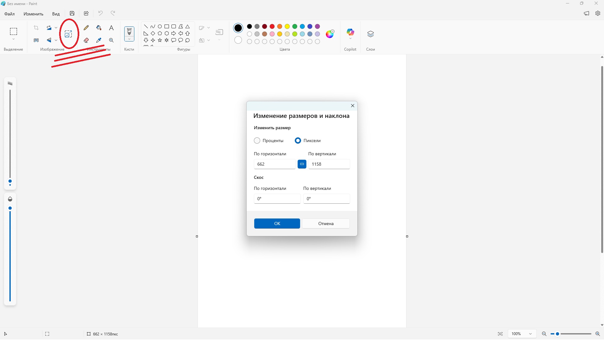Select the rectangular selection tool
This screenshot has height=364, width=604.
[x=13, y=31]
